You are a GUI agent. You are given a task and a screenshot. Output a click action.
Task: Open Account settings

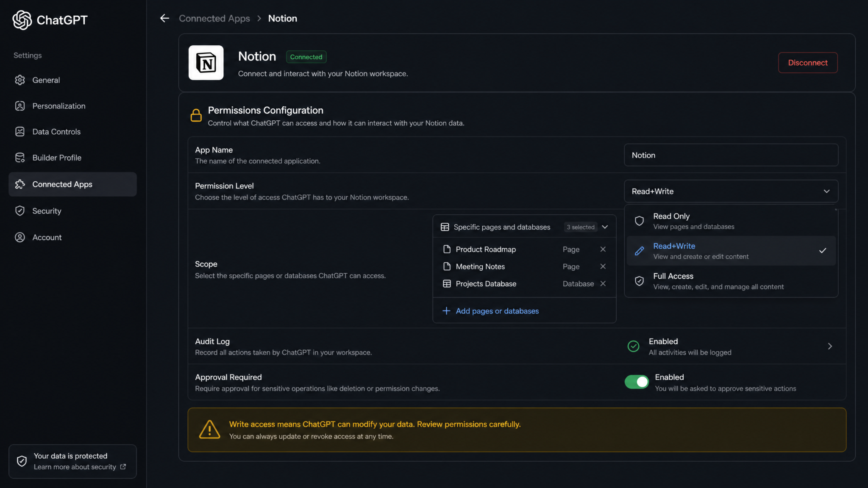pyautogui.click(x=72, y=237)
